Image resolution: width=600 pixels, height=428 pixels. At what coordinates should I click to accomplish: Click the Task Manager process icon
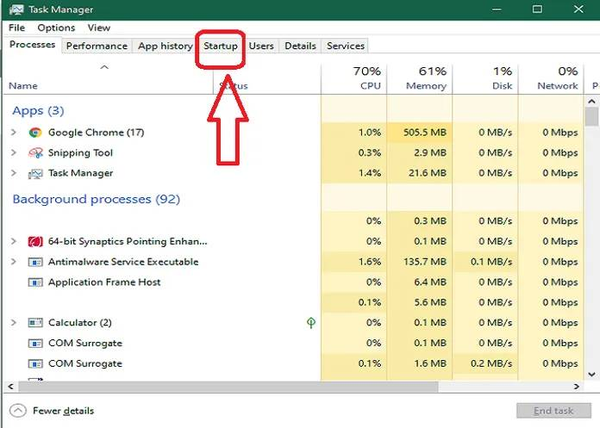(35, 174)
